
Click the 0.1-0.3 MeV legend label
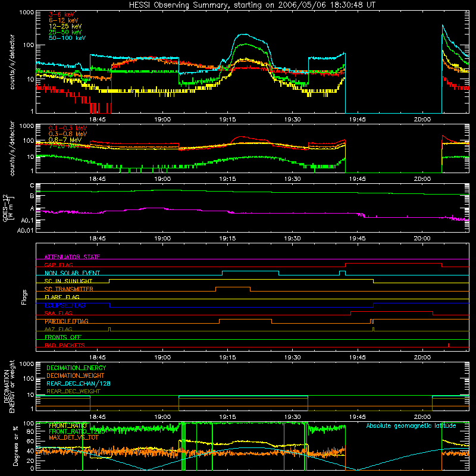[68, 128]
